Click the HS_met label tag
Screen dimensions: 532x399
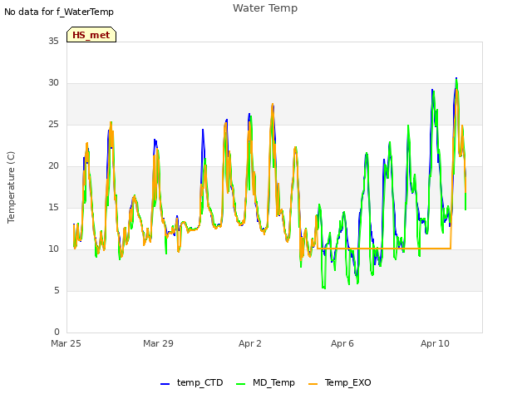pyautogui.click(x=91, y=35)
